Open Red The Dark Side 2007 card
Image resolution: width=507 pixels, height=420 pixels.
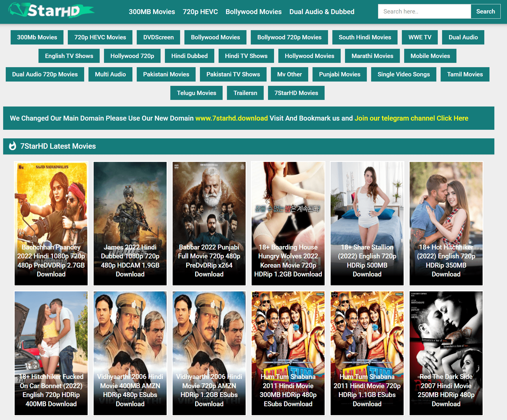(x=446, y=353)
